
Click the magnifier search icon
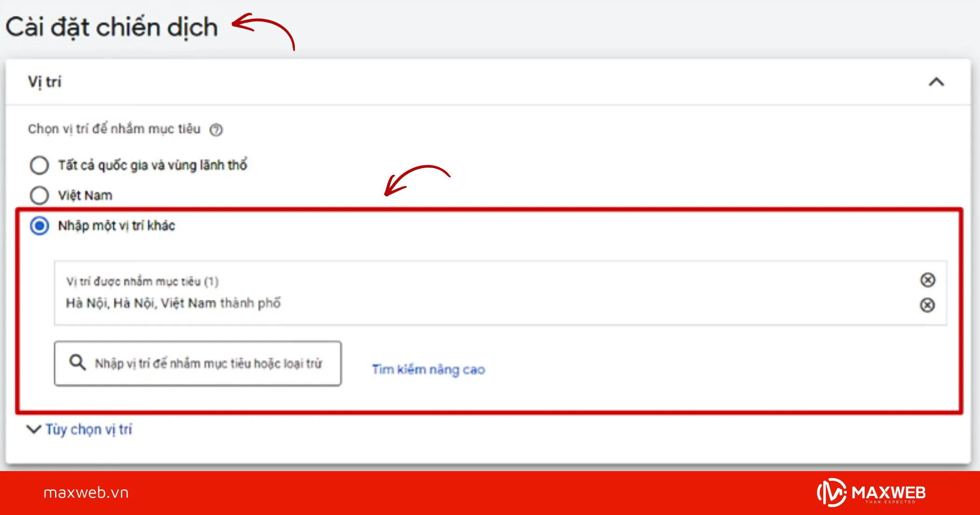[x=77, y=362]
